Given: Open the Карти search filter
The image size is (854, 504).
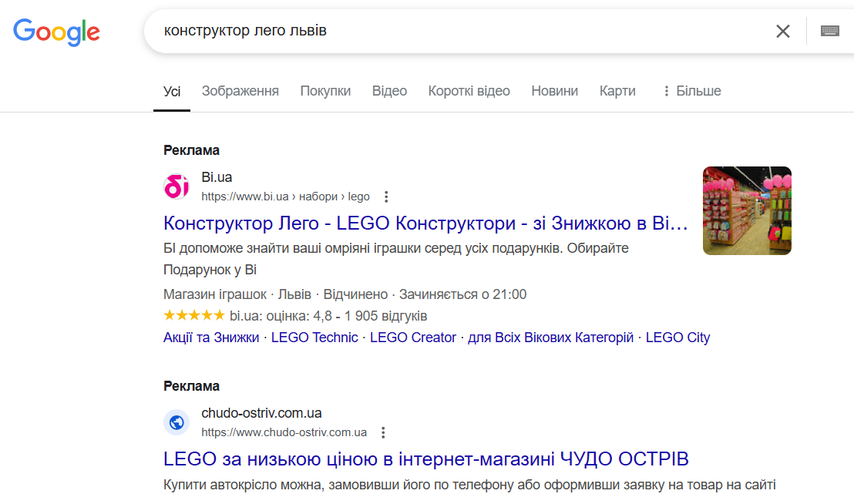Looking at the screenshot, I should [x=617, y=90].
